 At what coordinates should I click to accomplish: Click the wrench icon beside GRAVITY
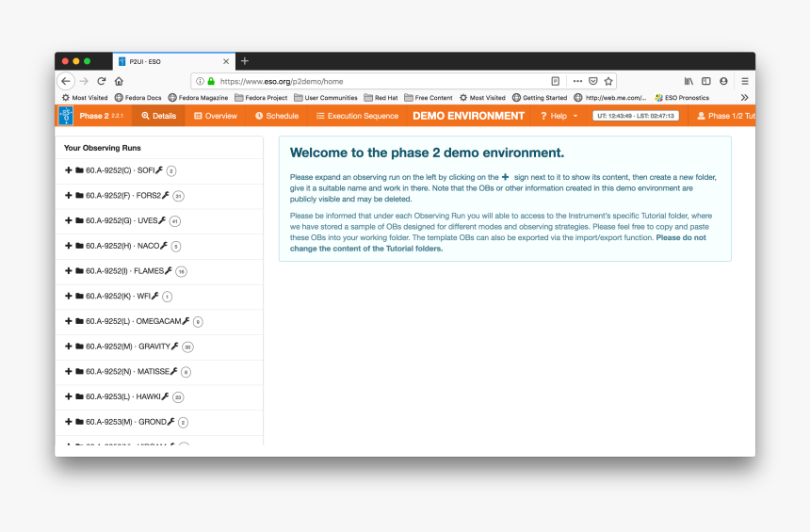coord(175,347)
